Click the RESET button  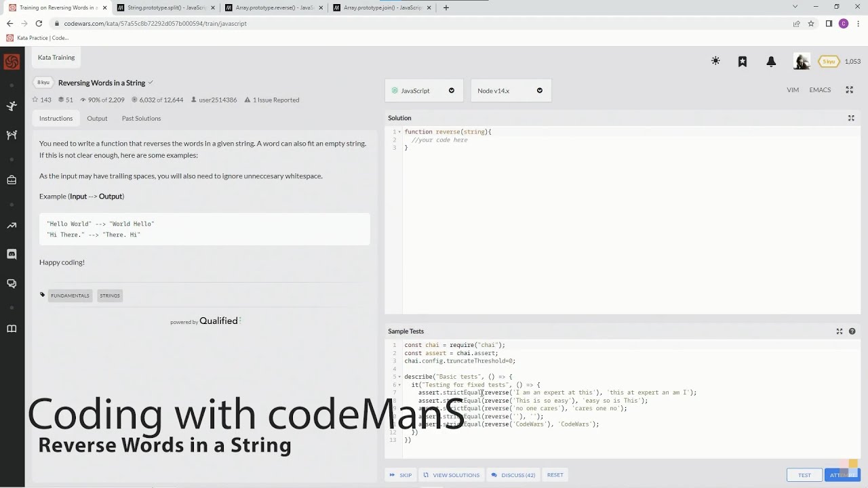[x=555, y=475]
